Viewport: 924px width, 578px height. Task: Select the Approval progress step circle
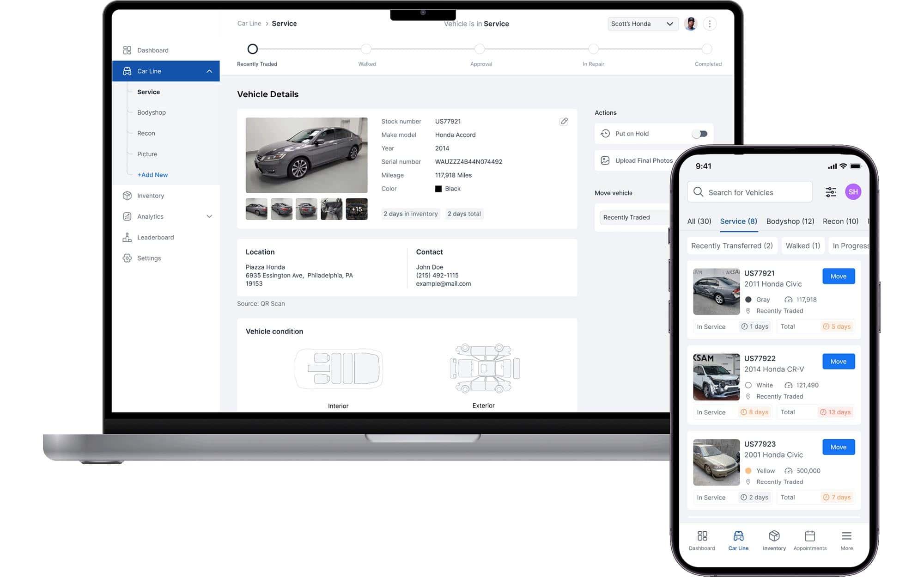480,49
